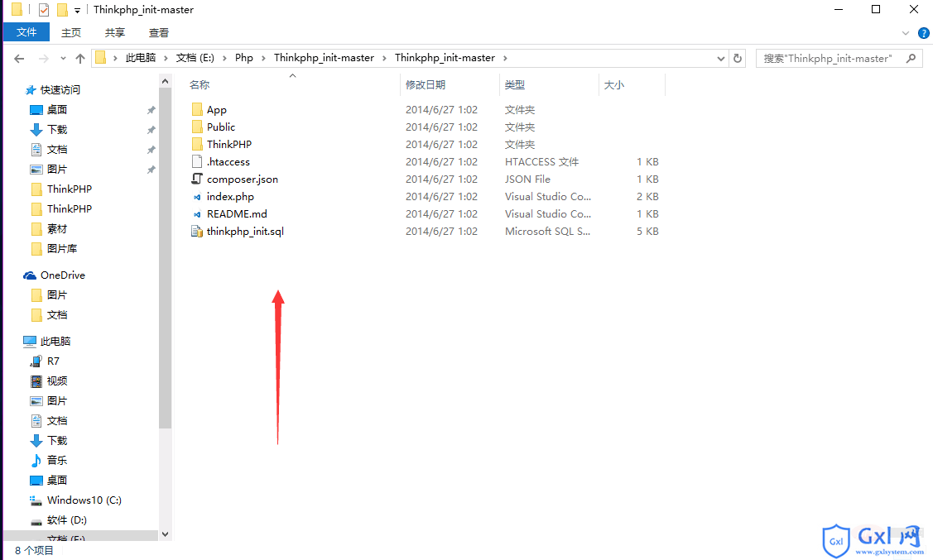Switch to the 主页 ribbon tab

click(x=71, y=33)
